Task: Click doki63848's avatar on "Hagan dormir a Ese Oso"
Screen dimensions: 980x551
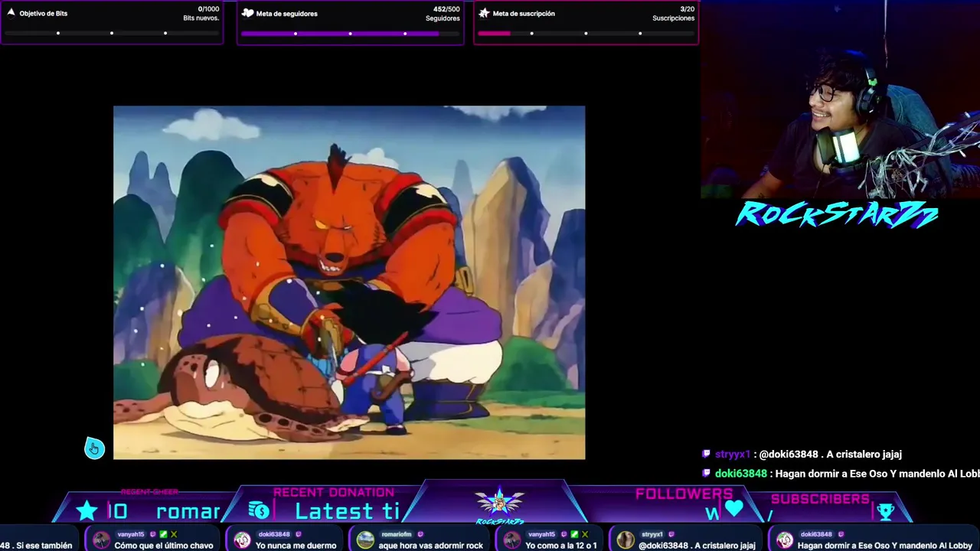Action: tap(785, 540)
